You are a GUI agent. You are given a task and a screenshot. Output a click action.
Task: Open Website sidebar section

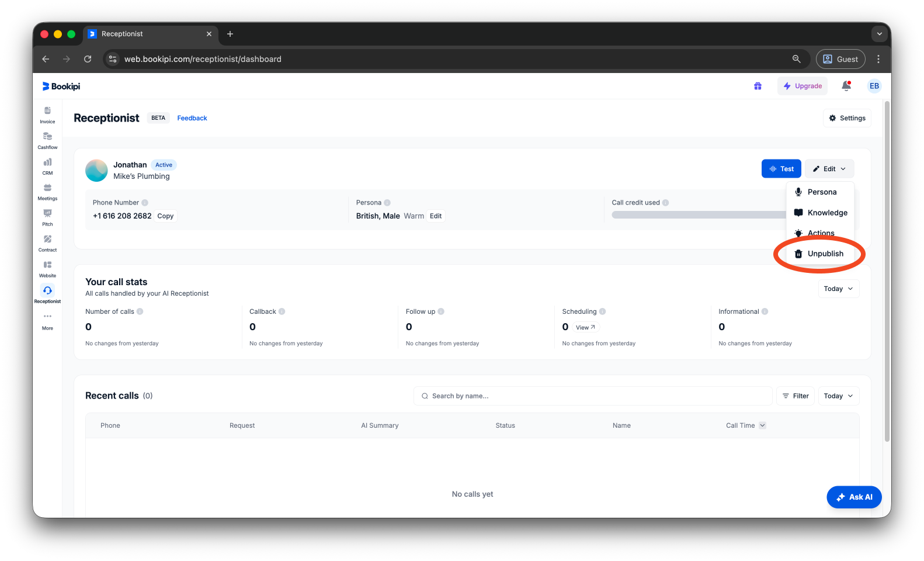47,269
